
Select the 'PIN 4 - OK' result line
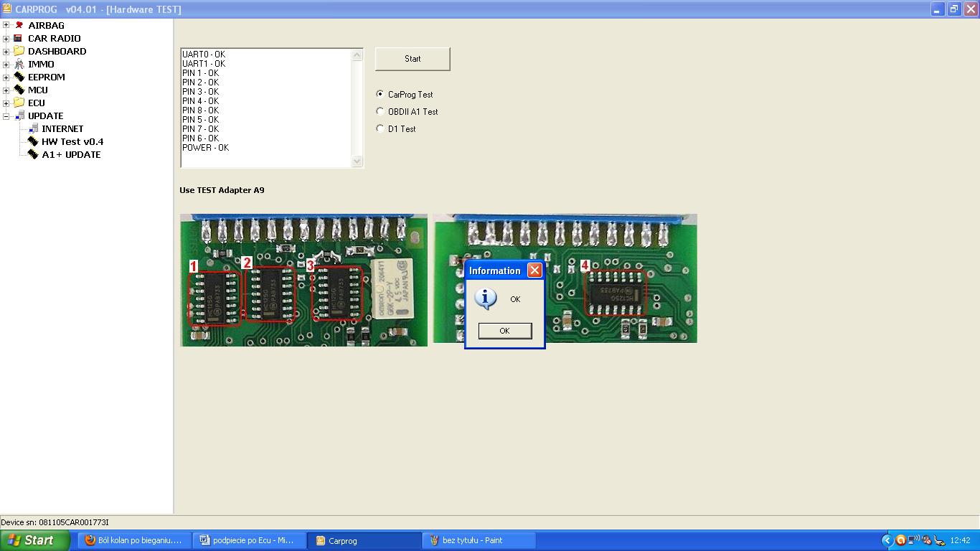click(x=201, y=101)
